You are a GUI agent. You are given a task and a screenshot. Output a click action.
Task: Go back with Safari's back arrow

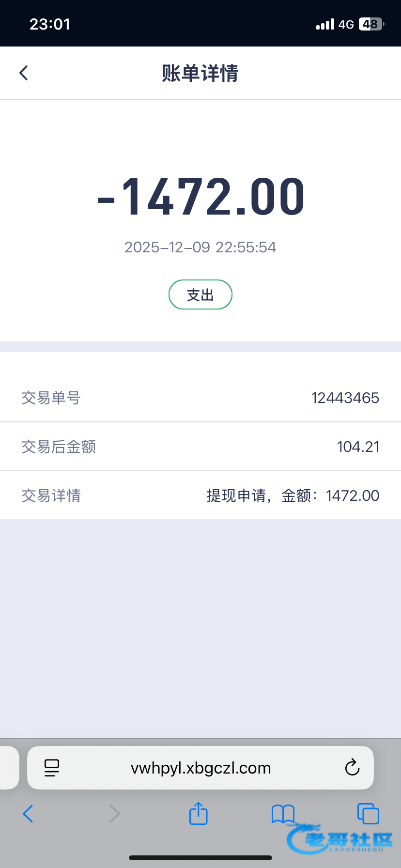(28, 814)
